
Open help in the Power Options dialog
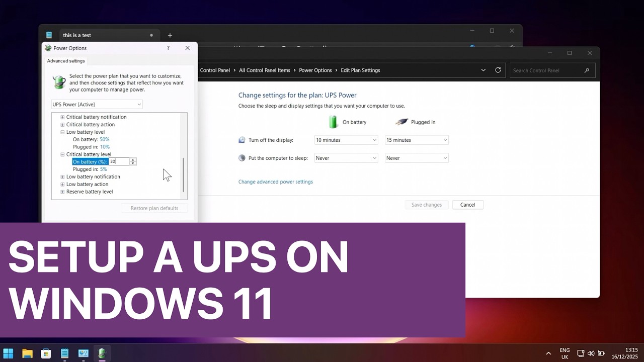168,48
